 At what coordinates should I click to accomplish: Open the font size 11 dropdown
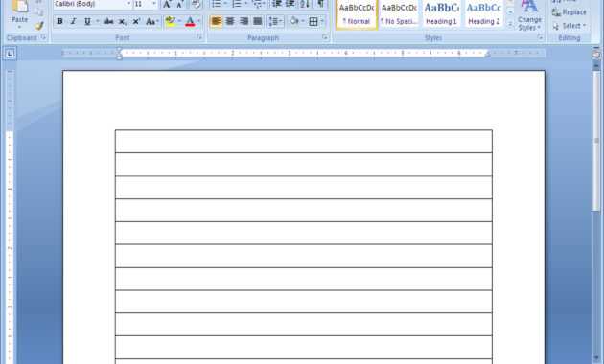154,4
